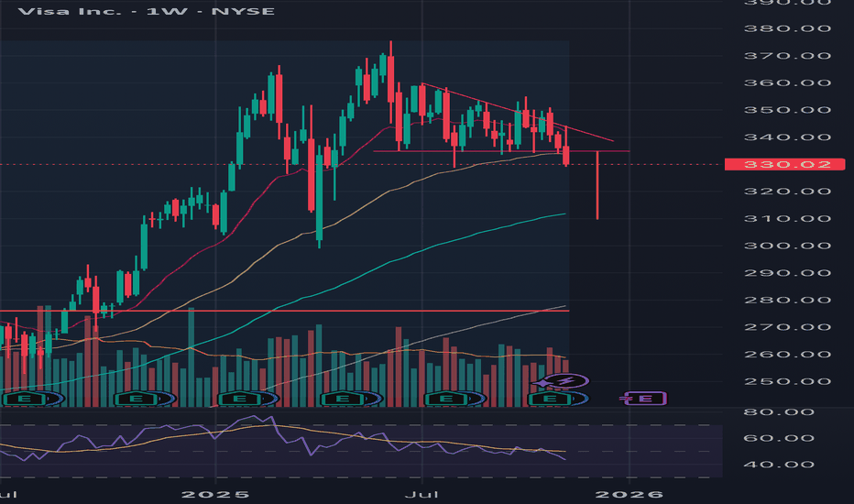
Task: Select the horizontal support line near 335
Action: point(501,151)
